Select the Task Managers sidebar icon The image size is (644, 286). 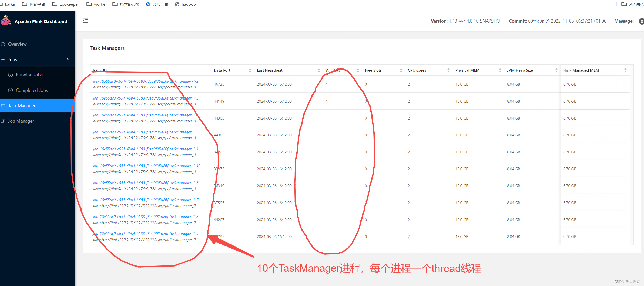(x=5, y=106)
